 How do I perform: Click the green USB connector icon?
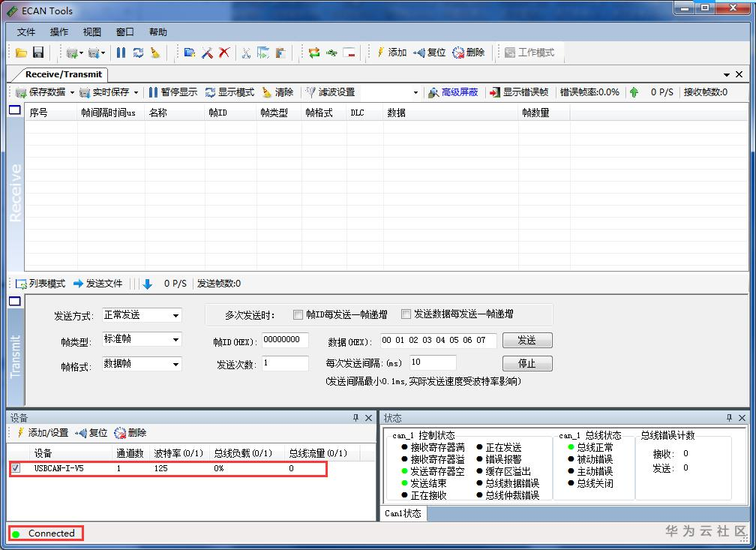point(331,53)
